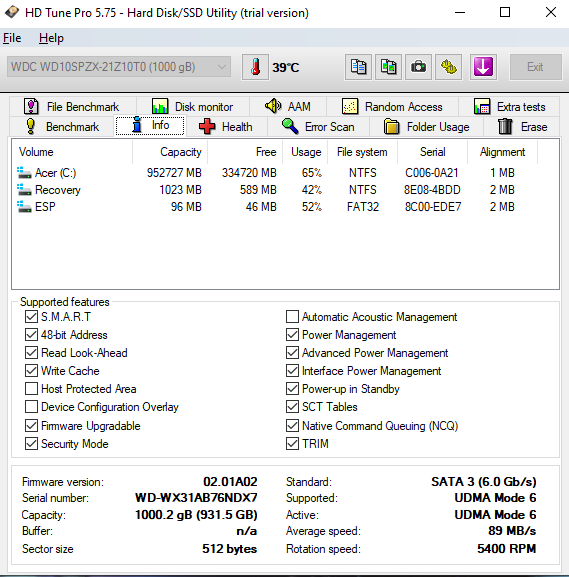Open the Help menu

pyautogui.click(x=51, y=38)
